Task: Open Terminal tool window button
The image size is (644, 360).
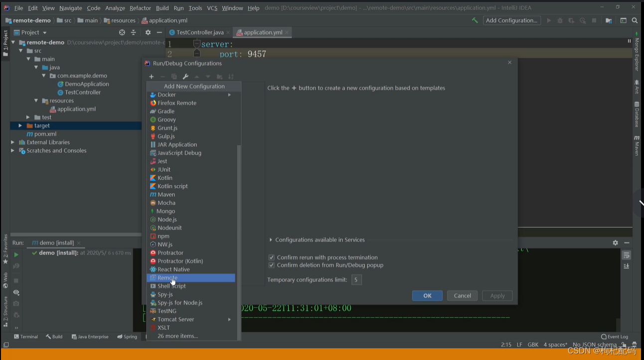Action: pyautogui.click(x=26, y=337)
